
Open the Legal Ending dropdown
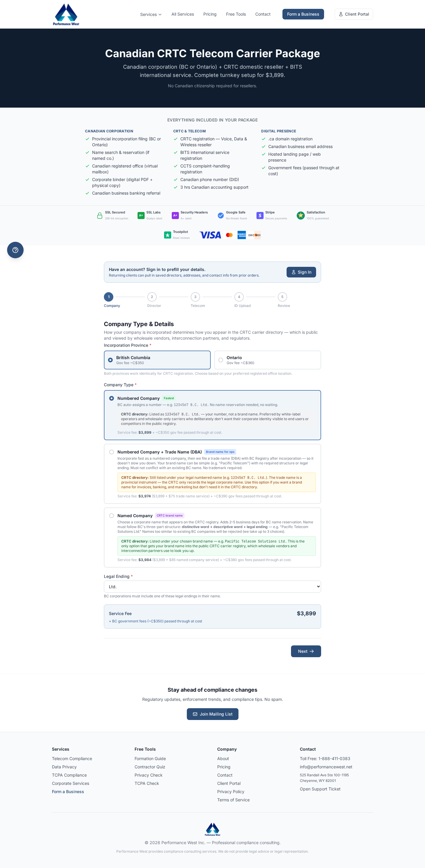tap(212, 587)
